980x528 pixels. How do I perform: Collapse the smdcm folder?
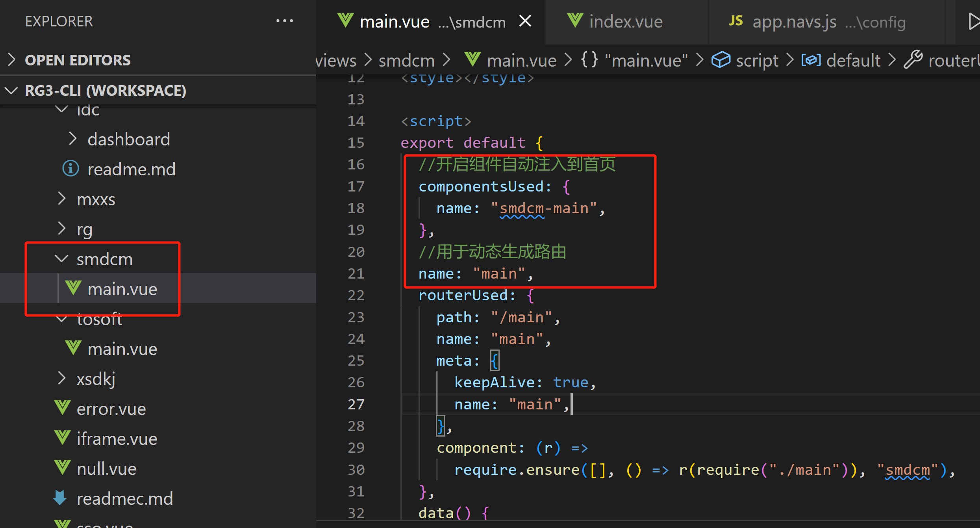pos(61,259)
